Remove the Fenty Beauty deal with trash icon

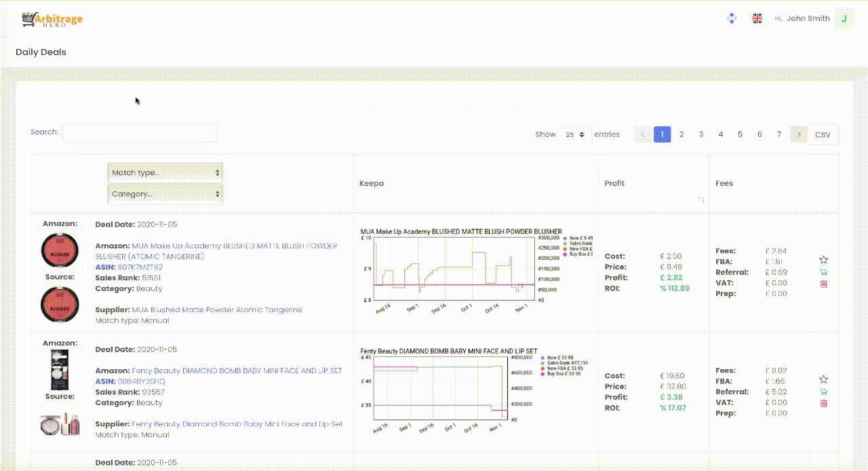pyautogui.click(x=824, y=403)
